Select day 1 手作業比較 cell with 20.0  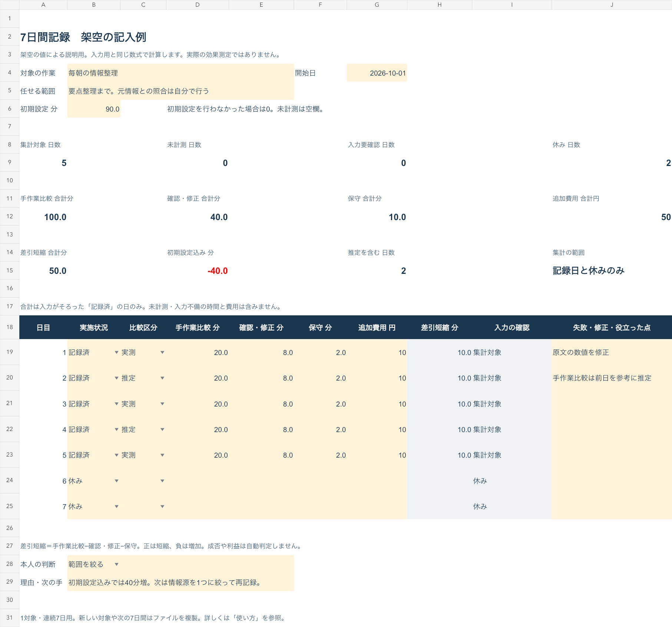point(198,352)
